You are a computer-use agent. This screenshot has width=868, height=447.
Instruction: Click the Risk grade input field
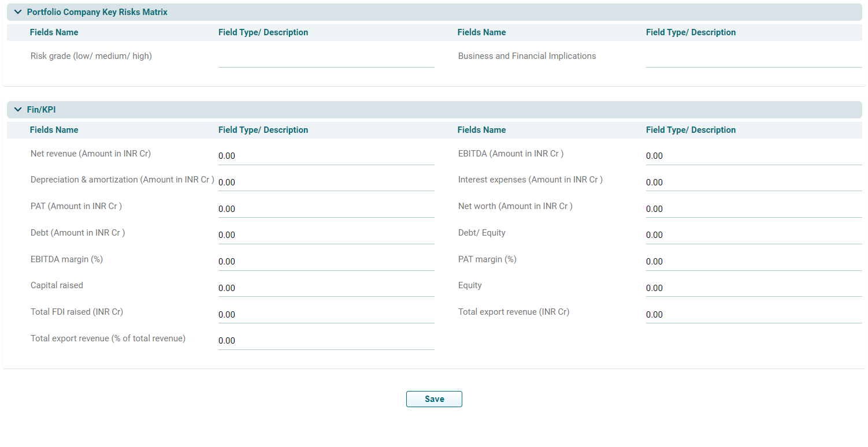(326, 58)
